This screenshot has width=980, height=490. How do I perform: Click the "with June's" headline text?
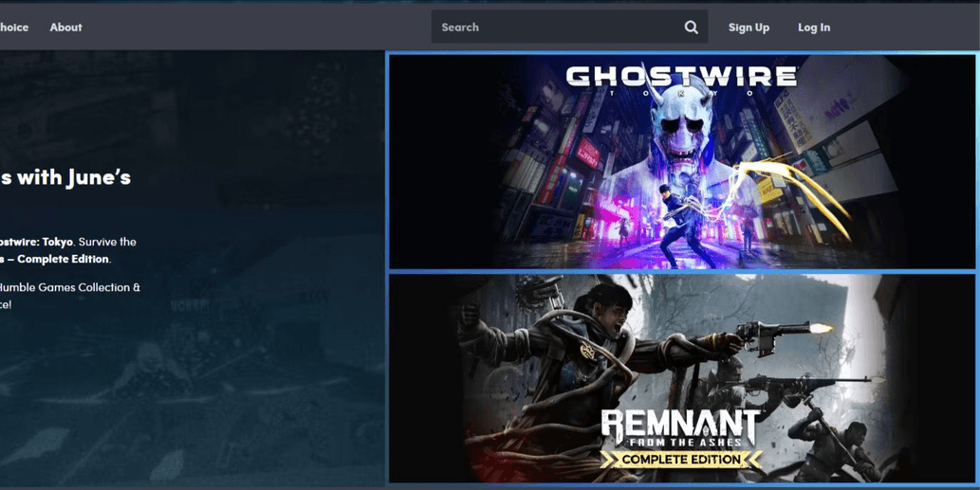click(x=74, y=177)
